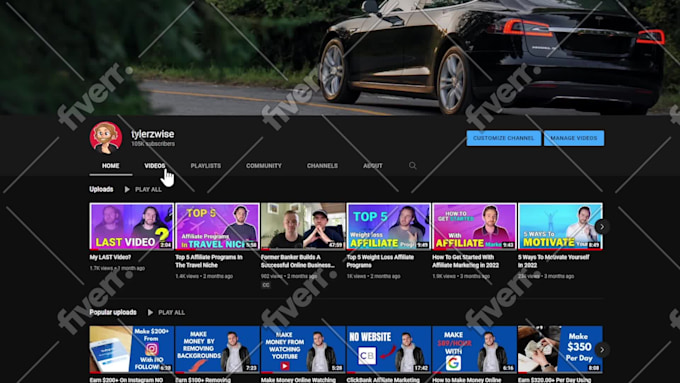
Task: Click the play icon beside Uploads Play All
Action: [127, 190]
